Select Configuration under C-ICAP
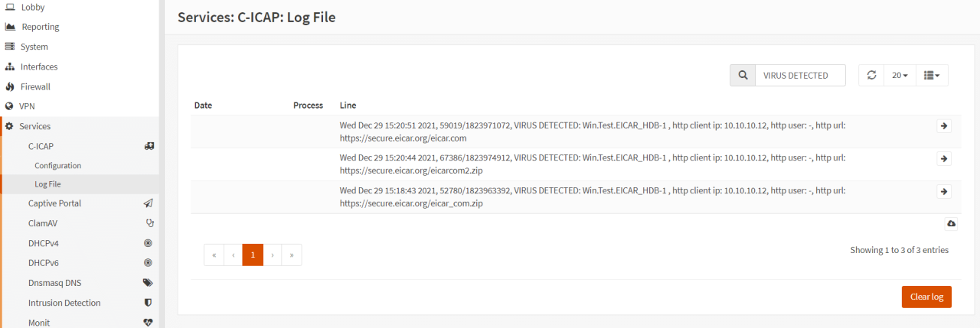 pyautogui.click(x=57, y=165)
